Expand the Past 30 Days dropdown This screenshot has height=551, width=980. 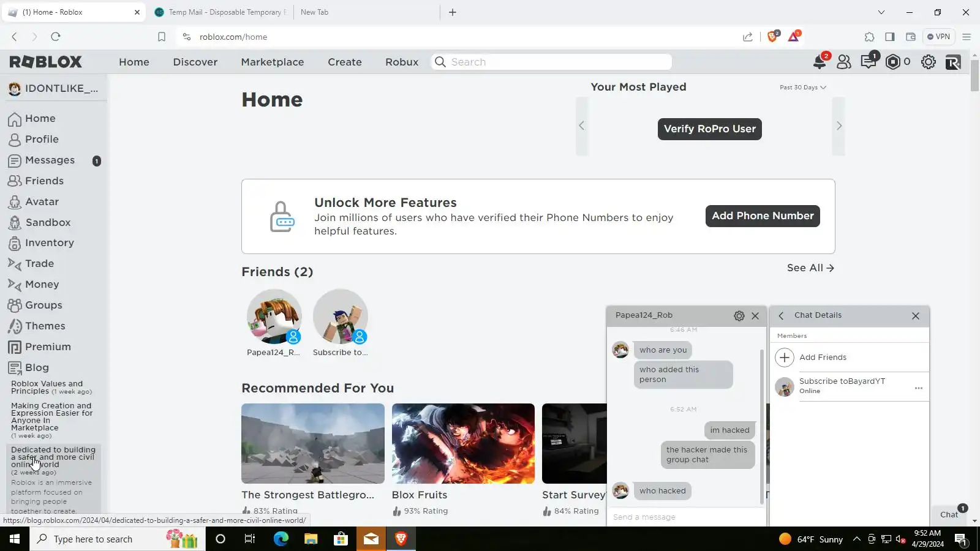[x=803, y=88]
